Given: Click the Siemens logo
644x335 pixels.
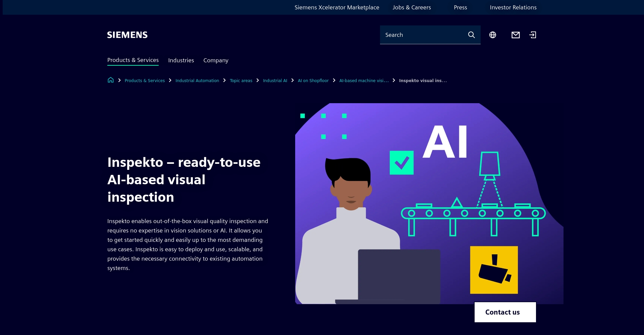Looking at the screenshot, I should 127,35.
